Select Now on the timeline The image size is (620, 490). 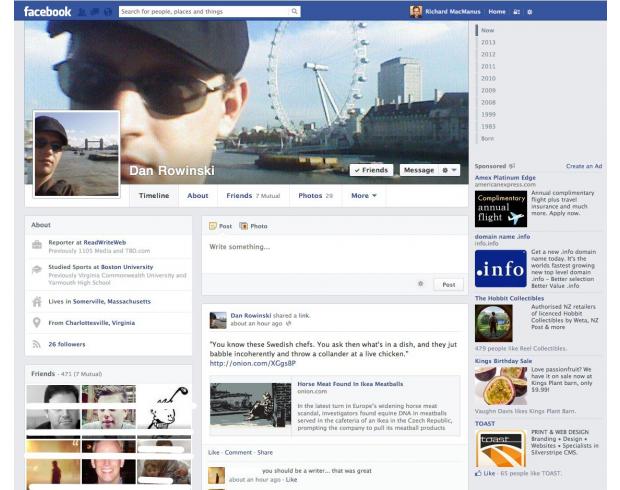coord(487,30)
